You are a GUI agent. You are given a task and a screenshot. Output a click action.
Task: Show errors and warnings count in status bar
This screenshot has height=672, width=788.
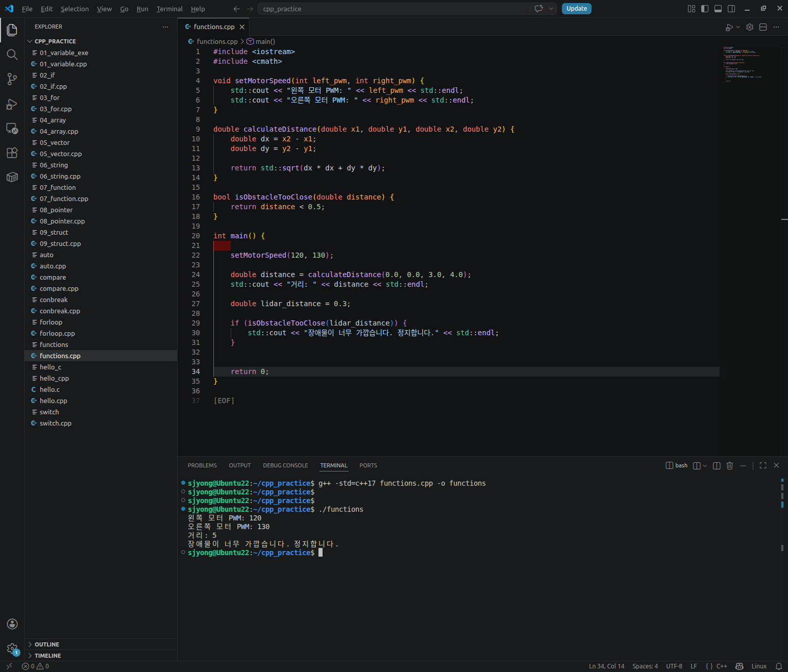pyautogui.click(x=36, y=666)
